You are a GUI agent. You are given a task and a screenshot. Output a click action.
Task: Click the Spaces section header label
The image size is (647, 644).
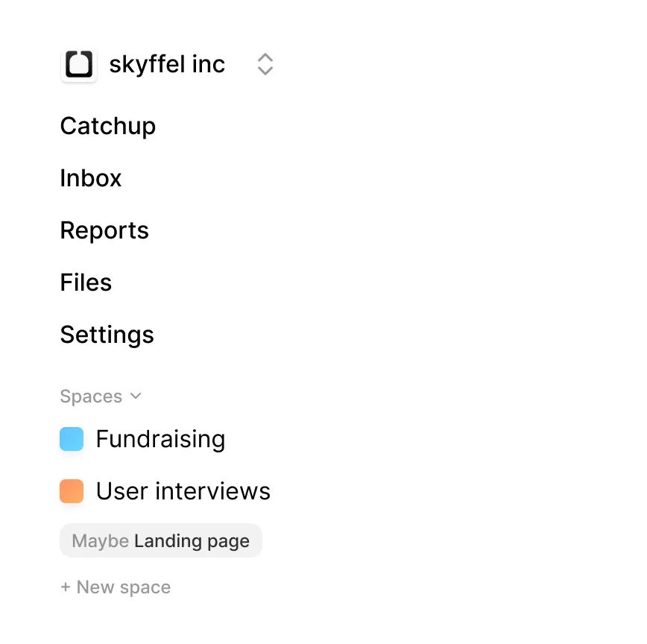[x=91, y=397]
